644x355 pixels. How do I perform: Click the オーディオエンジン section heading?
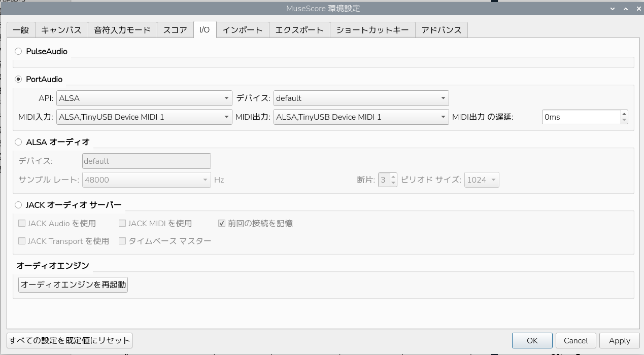[53, 265]
